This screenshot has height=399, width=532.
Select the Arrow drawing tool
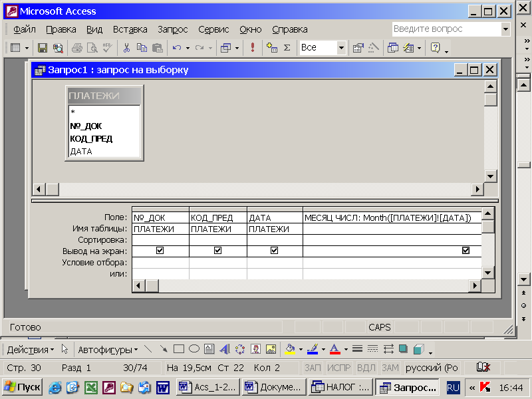click(x=164, y=349)
